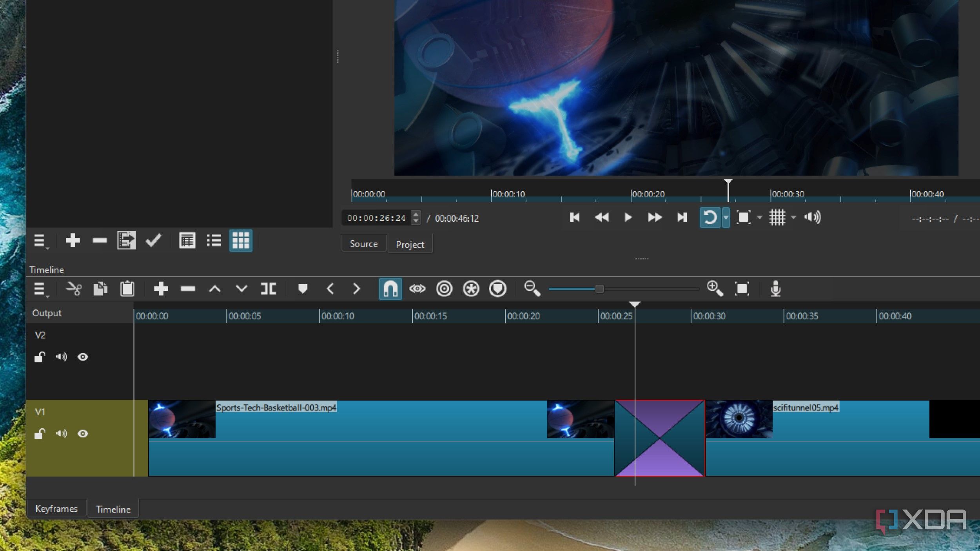This screenshot has height=551, width=980.
Task: Cut selected clip with scissors icon
Action: [73, 289]
